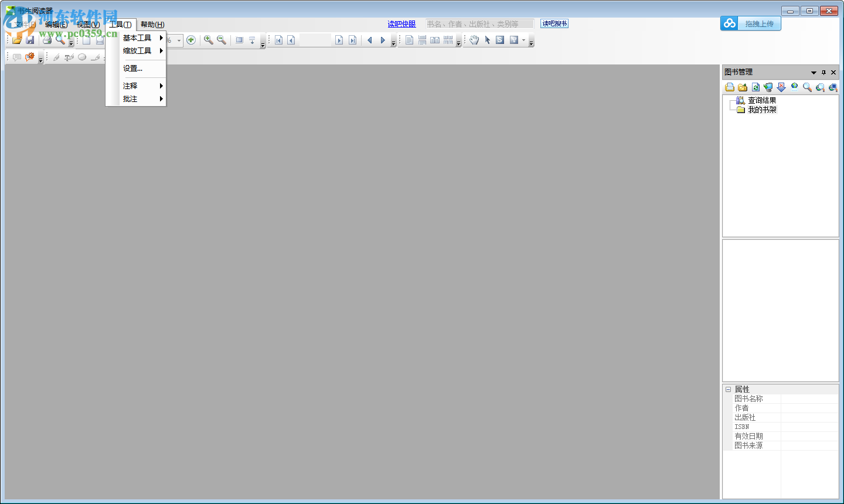Click the last magnifier with blue square icon

point(833,87)
